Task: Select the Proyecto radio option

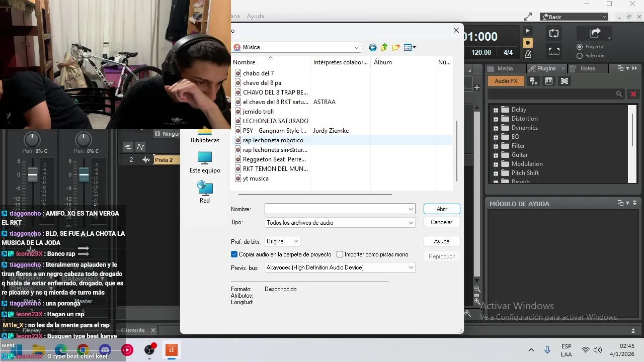Action: click(580, 47)
